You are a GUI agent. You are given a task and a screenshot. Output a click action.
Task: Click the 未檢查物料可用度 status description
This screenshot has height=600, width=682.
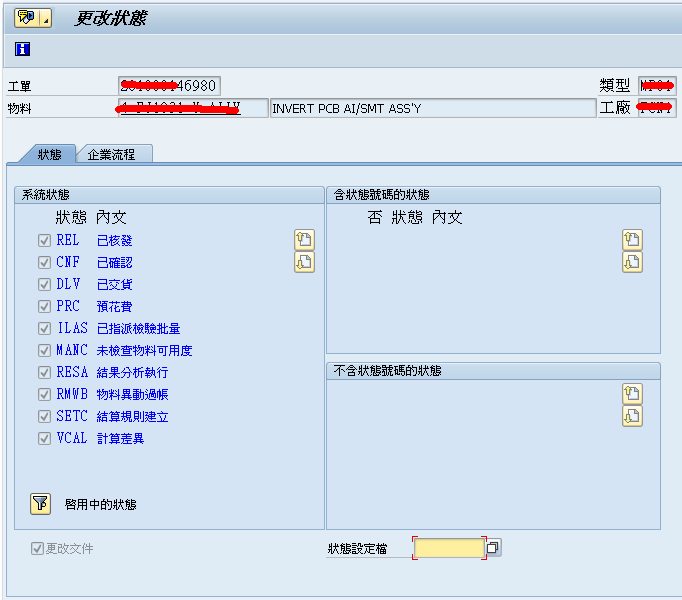(x=144, y=351)
